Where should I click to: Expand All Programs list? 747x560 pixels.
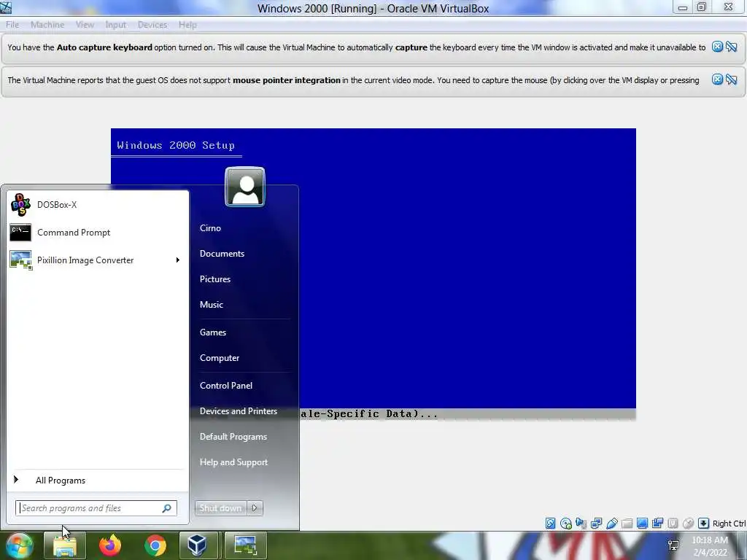click(x=97, y=481)
